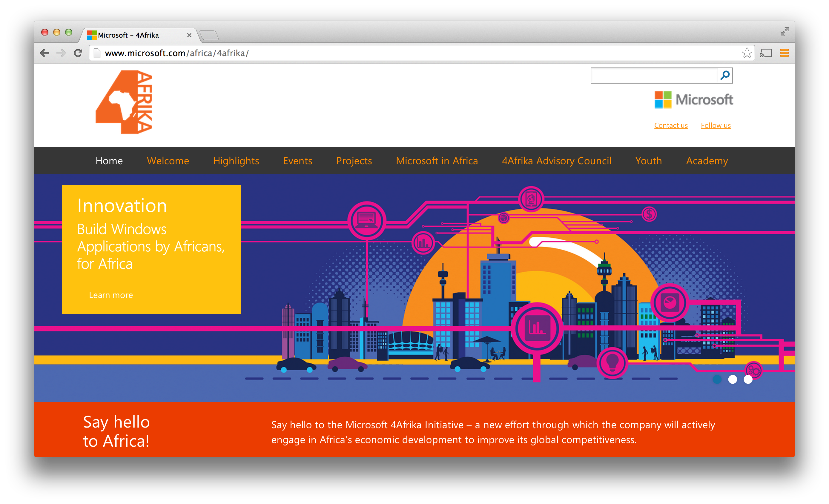Image resolution: width=829 pixels, height=504 pixels.
Task: Click the search magnifier icon
Action: [x=725, y=75]
